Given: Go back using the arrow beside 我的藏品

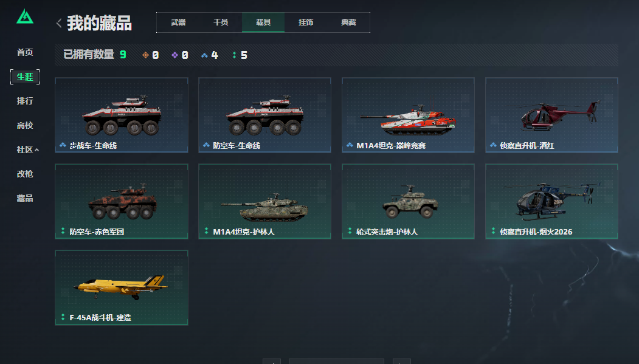Looking at the screenshot, I should [59, 23].
